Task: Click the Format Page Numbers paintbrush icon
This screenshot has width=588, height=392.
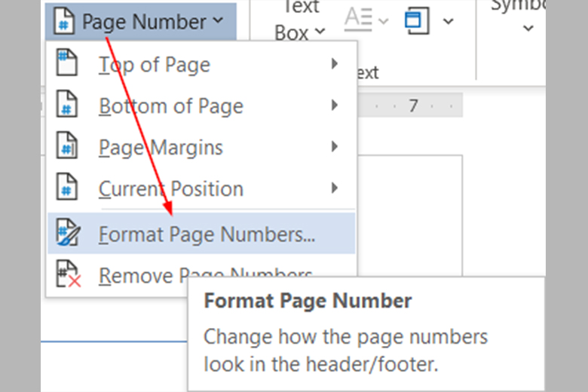Action: (69, 233)
